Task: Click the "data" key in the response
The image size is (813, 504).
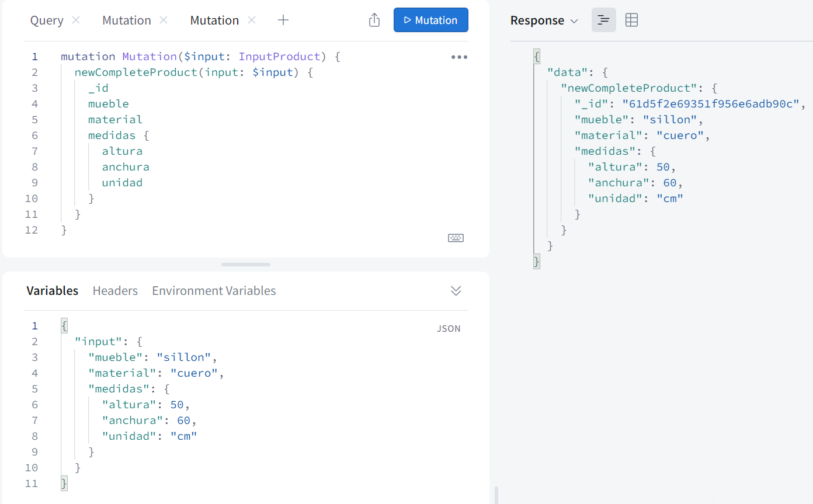Action: (x=567, y=72)
